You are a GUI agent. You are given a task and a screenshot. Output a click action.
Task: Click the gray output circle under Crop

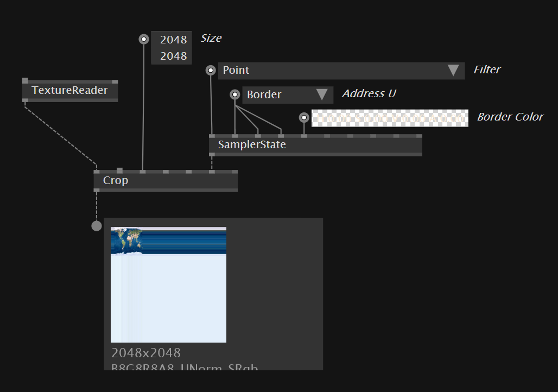pyautogui.click(x=97, y=226)
